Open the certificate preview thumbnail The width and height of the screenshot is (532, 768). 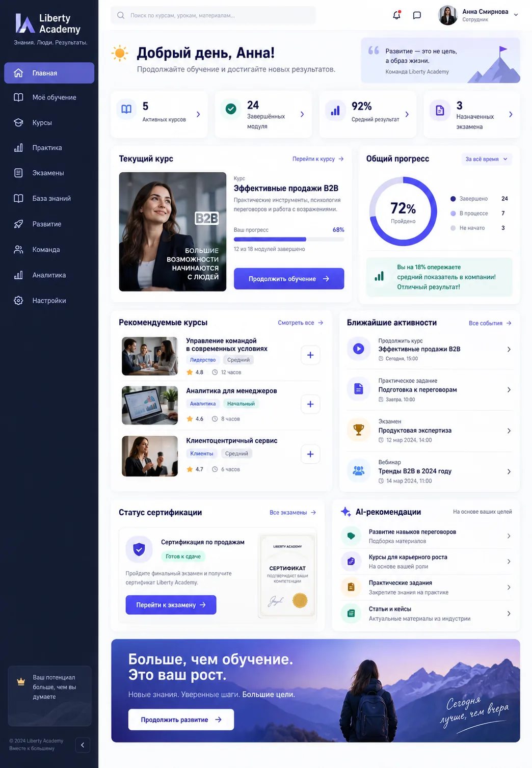tap(287, 576)
